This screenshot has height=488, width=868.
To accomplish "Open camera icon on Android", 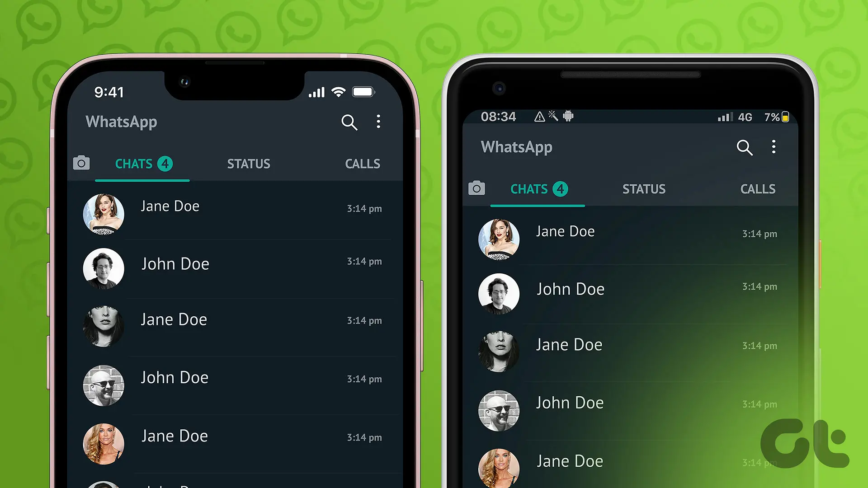I will [477, 189].
